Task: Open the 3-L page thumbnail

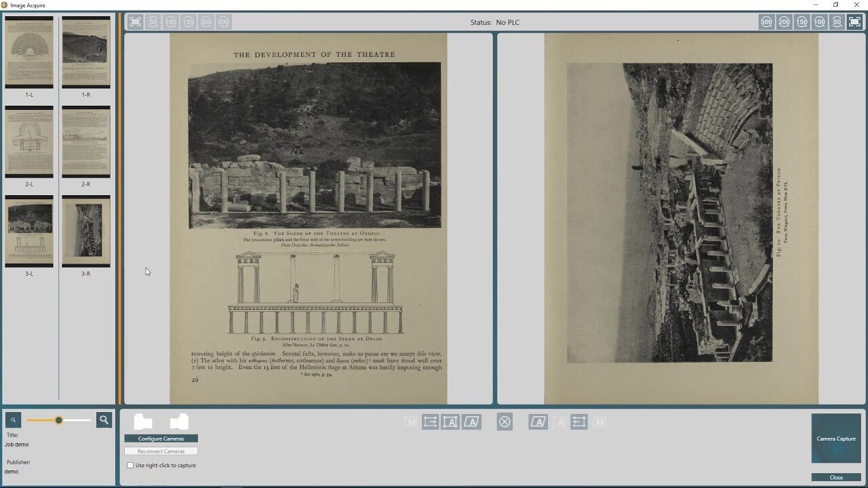Action: 29,232
